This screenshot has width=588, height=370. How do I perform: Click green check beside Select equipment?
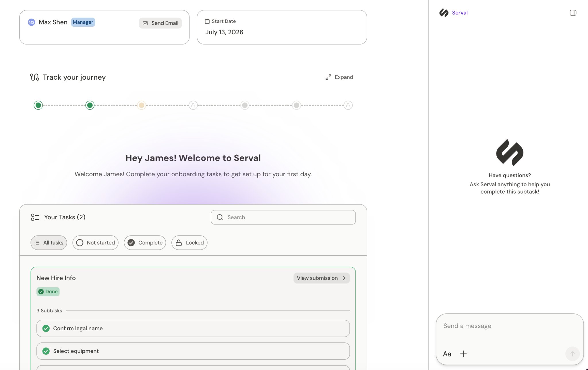46,351
